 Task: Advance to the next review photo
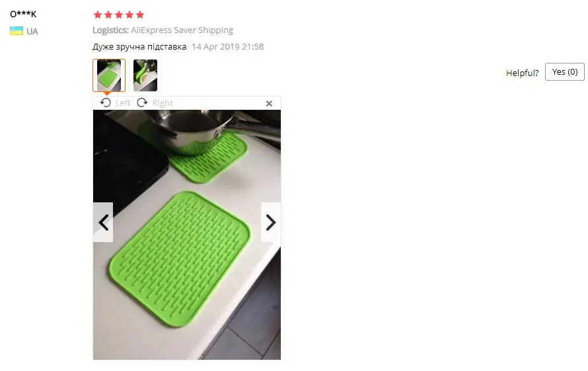tap(271, 222)
